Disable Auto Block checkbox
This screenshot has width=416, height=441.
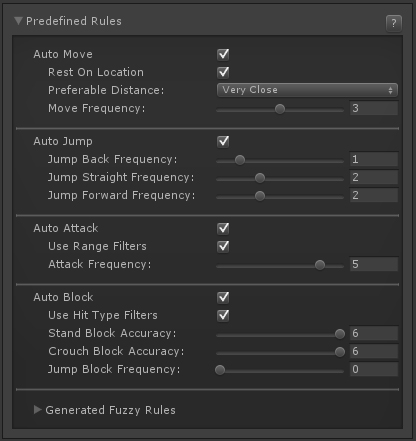(x=223, y=297)
